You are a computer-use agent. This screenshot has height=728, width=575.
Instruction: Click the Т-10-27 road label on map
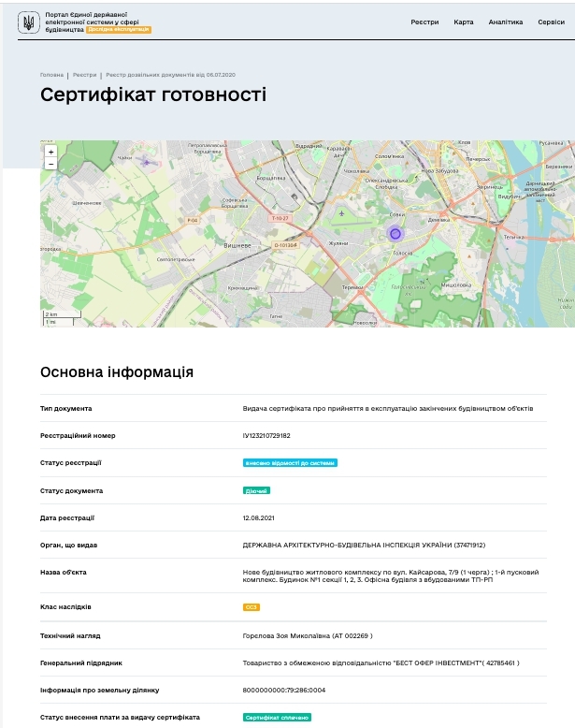(280, 218)
